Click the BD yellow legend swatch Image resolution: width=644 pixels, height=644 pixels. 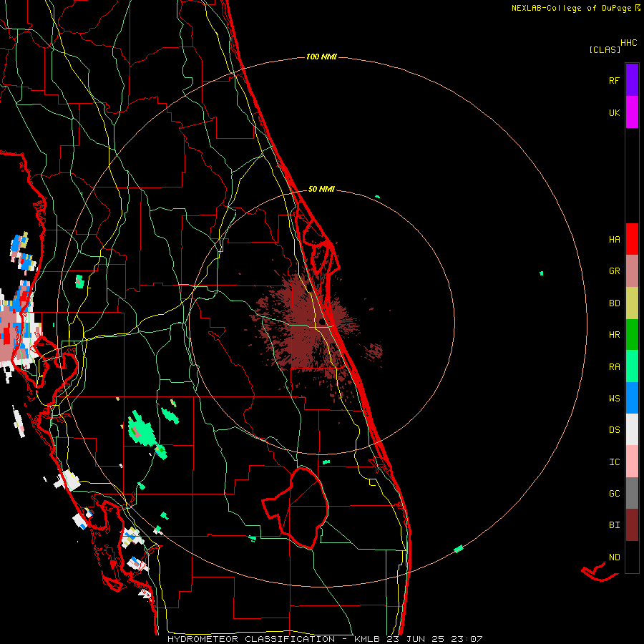[x=632, y=303]
